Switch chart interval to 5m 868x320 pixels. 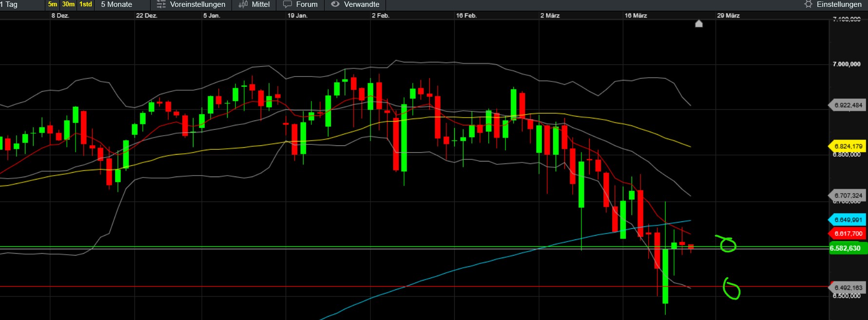(53, 4)
